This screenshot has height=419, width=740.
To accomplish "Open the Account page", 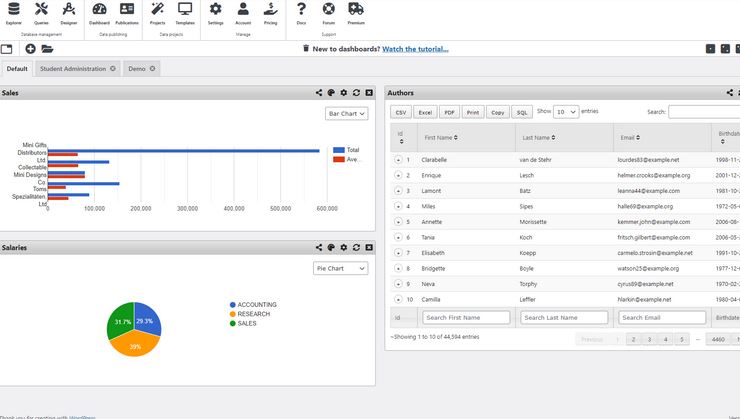I will (x=243, y=13).
